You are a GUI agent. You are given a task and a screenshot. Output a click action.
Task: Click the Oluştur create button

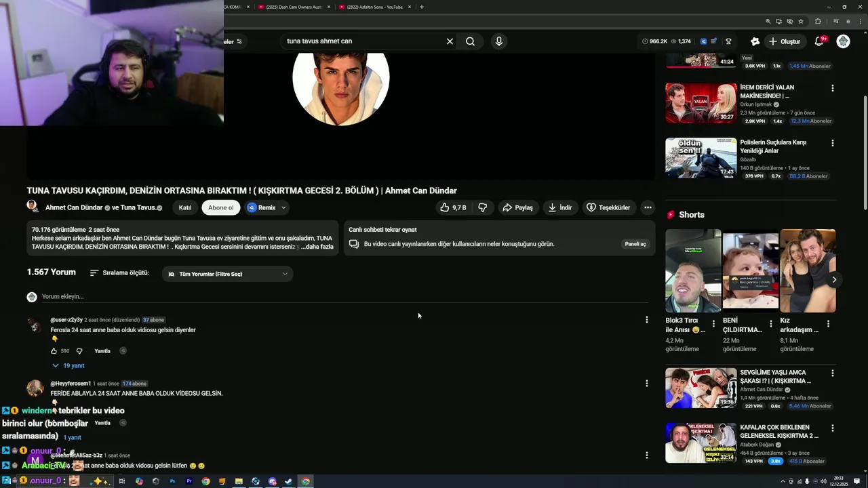784,41
